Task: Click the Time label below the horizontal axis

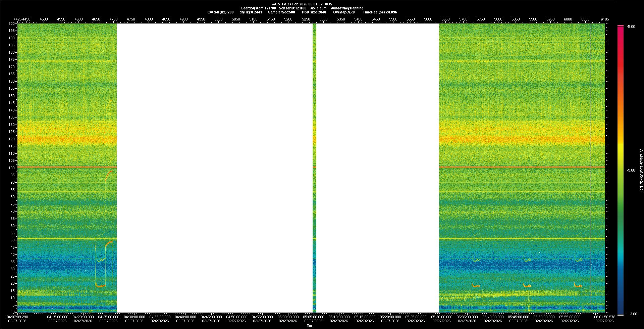Action: pos(310,326)
